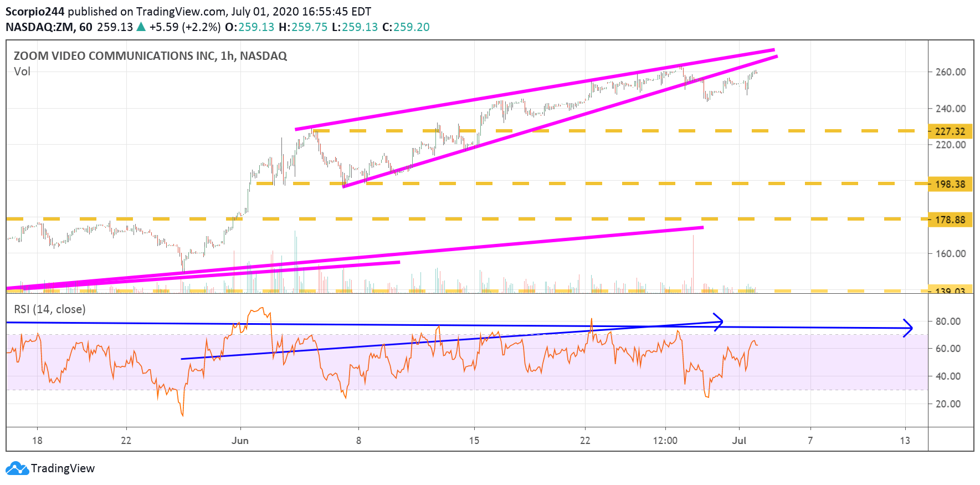980x485 pixels.
Task: Click the 178.88 price level label
Action: tap(950, 219)
